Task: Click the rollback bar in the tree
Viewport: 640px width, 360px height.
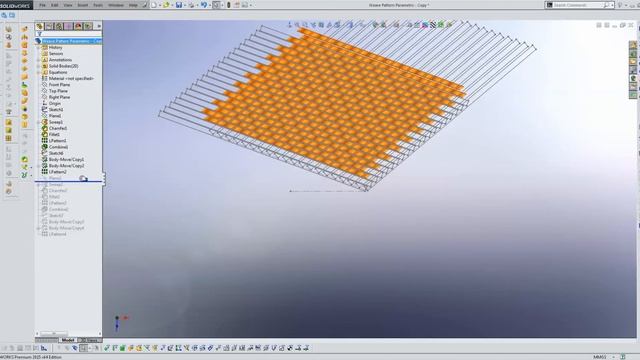Action: [68, 181]
